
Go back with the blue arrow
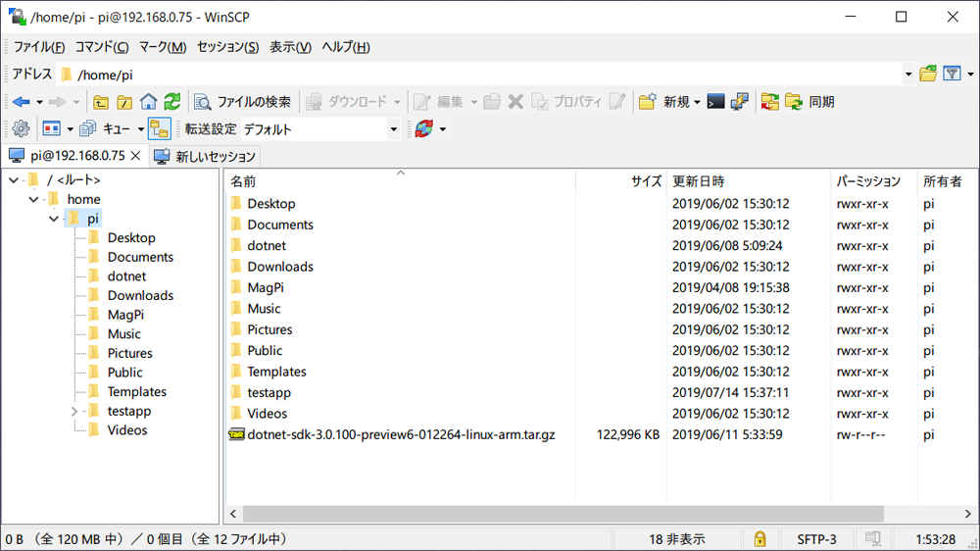point(21,102)
